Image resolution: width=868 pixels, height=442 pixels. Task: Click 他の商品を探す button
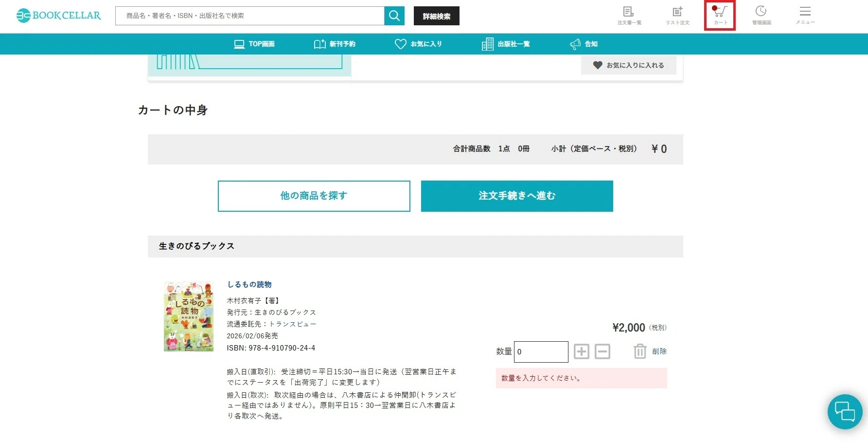(x=314, y=196)
